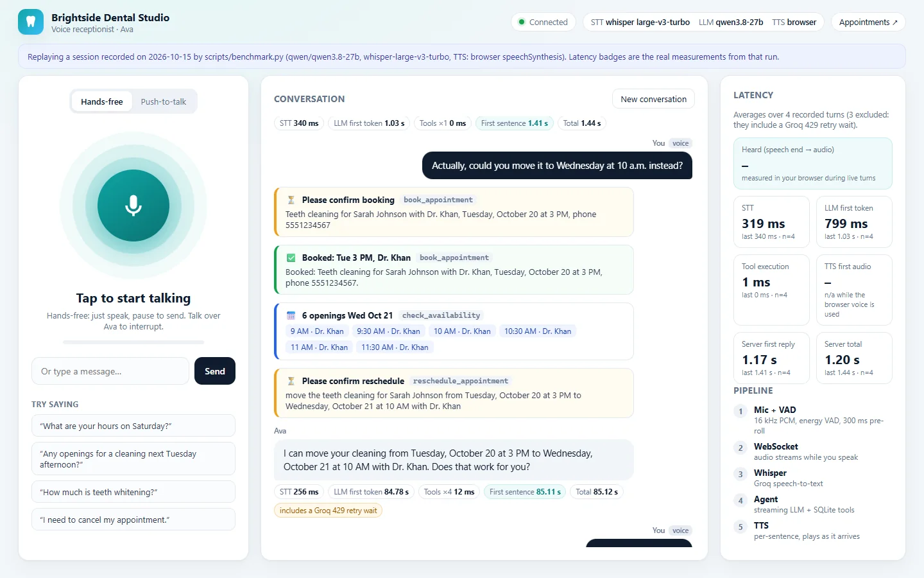Click the hourglass icon beside Please confirm reschedule
This screenshot has height=578, width=924.
(291, 381)
